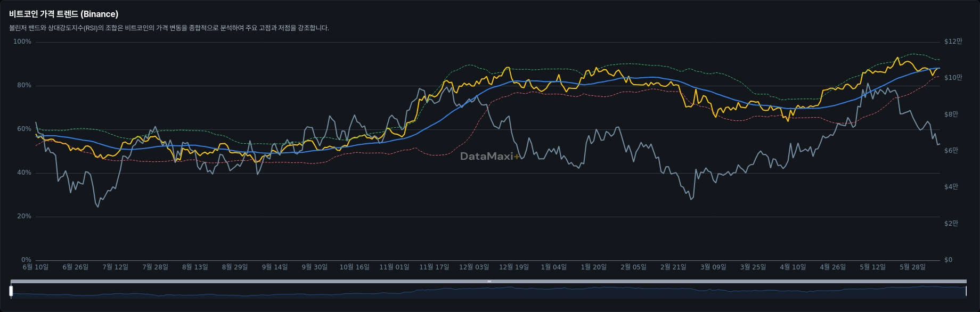Click the 7월 28일 date label
This screenshot has height=312, width=980.
[155, 267]
